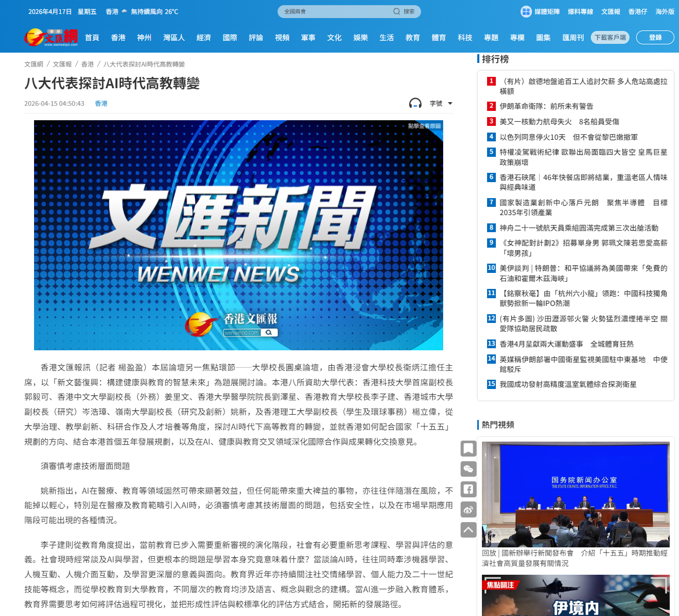Share article via Weibo icon
Viewport: 679px width, 616px height.
pyautogui.click(x=468, y=509)
